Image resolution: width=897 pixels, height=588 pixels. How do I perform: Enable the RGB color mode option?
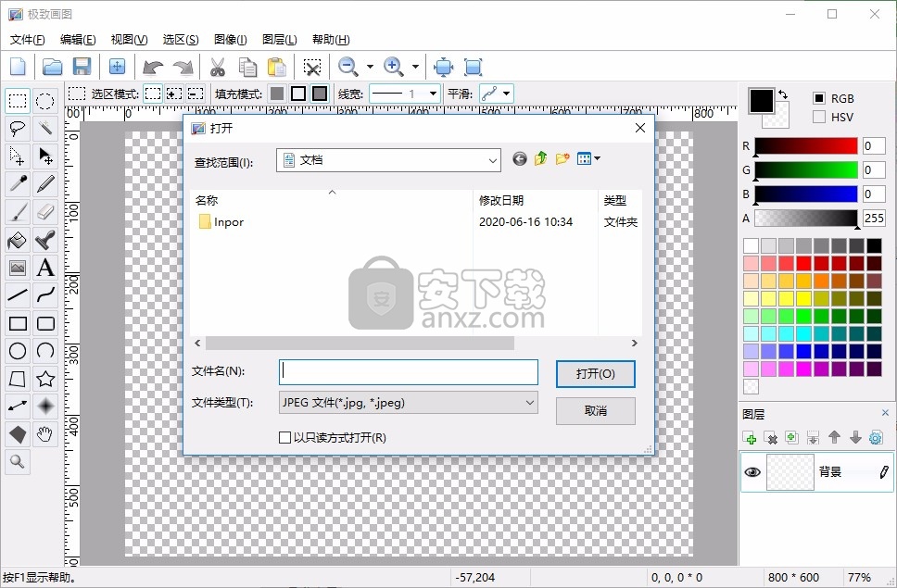819,98
